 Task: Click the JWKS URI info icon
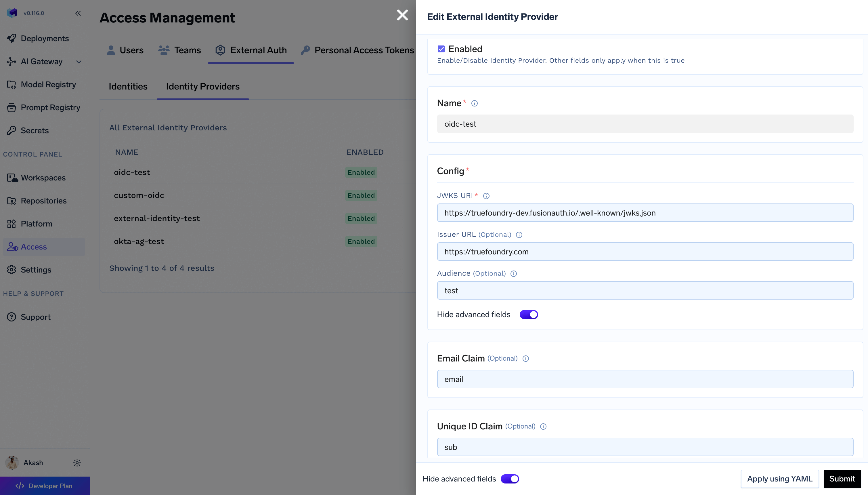click(486, 196)
